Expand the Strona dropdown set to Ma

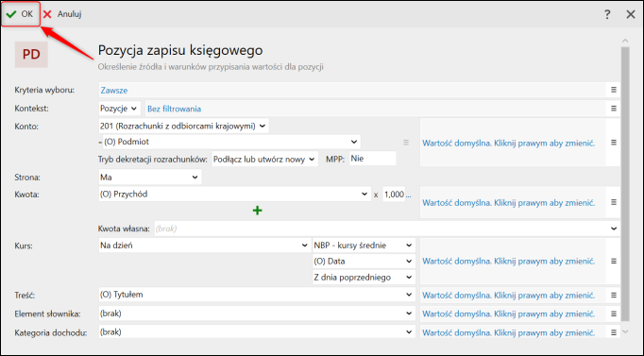point(150,178)
